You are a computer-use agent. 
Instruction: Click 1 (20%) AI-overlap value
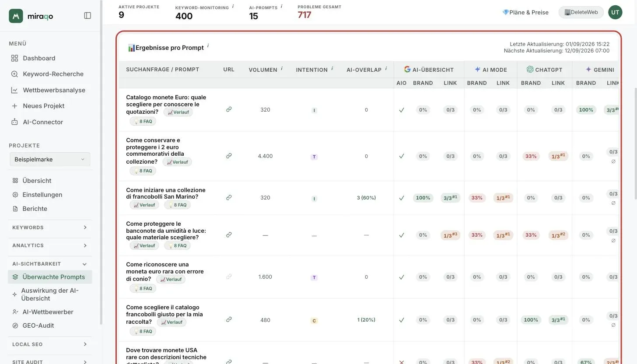(366, 320)
